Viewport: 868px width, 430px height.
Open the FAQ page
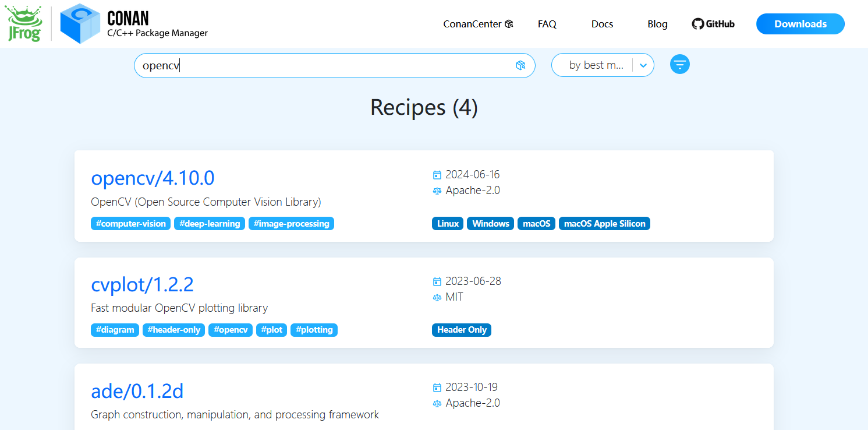point(547,24)
